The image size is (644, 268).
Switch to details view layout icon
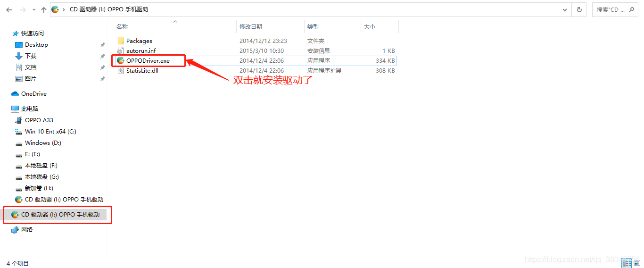[x=627, y=263]
